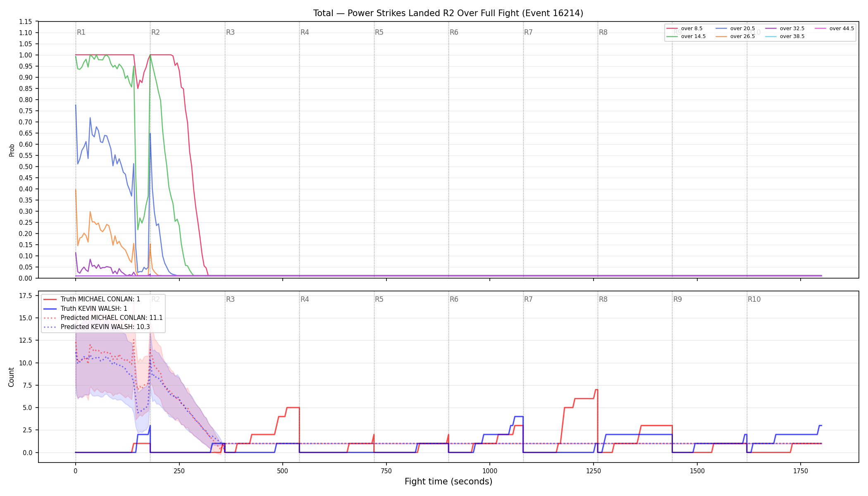This screenshot has height=496, width=868.
Task: Click the '1500' tick on fight time axis
Action: (x=697, y=471)
